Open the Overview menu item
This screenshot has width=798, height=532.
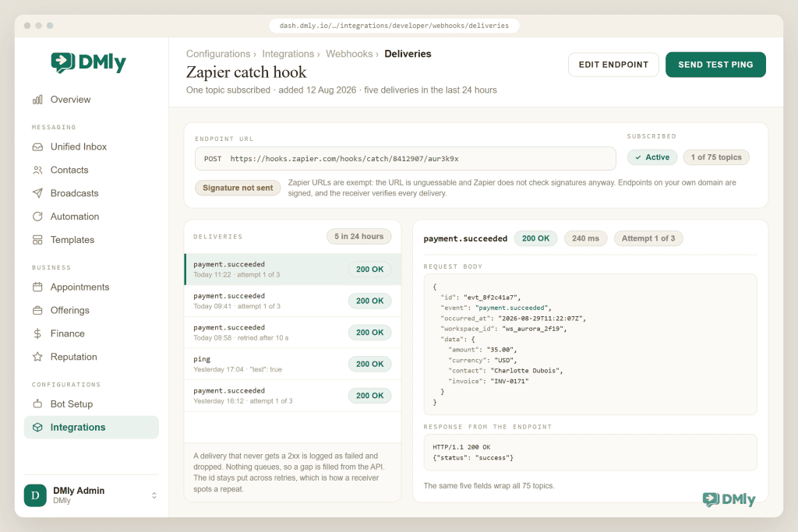[x=92, y=100]
